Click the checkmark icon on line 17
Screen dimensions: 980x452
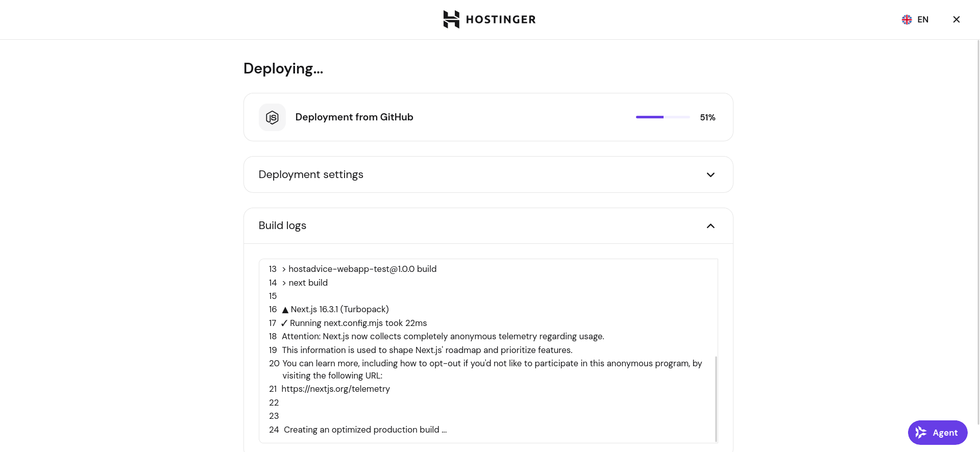pos(284,323)
